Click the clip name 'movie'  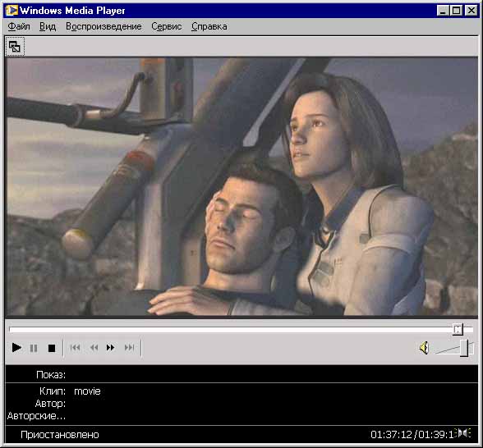(x=87, y=391)
